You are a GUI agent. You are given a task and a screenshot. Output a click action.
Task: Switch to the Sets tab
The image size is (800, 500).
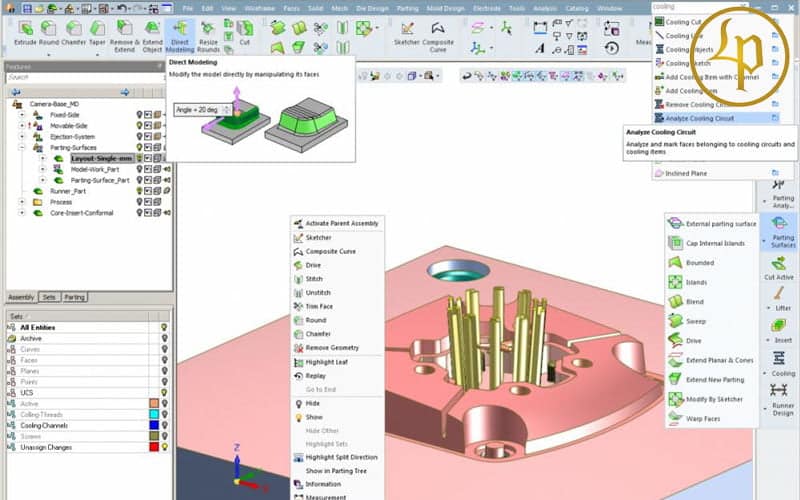coord(49,297)
